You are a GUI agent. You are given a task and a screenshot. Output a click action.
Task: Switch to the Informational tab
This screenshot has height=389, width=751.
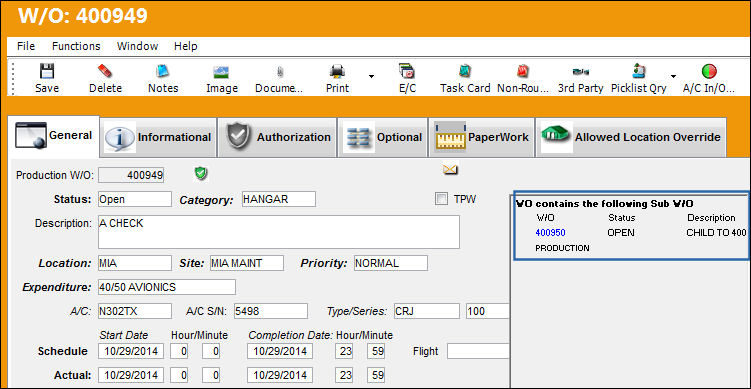(x=159, y=137)
